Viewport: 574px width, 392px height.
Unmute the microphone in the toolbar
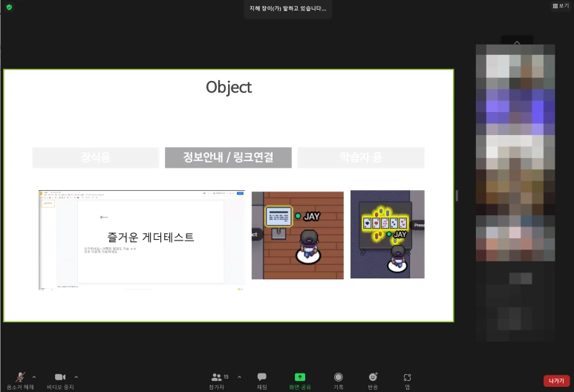pyautogui.click(x=20, y=381)
